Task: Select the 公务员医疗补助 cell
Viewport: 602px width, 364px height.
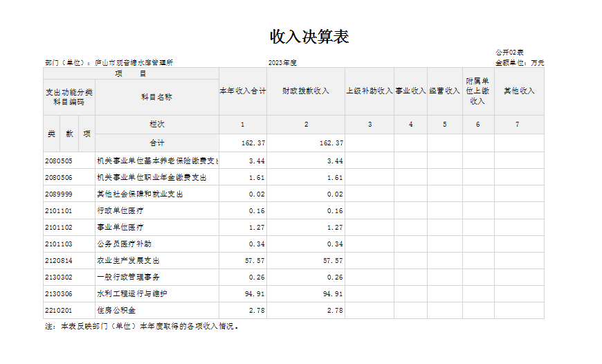Action: pyautogui.click(x=125, y=244)
